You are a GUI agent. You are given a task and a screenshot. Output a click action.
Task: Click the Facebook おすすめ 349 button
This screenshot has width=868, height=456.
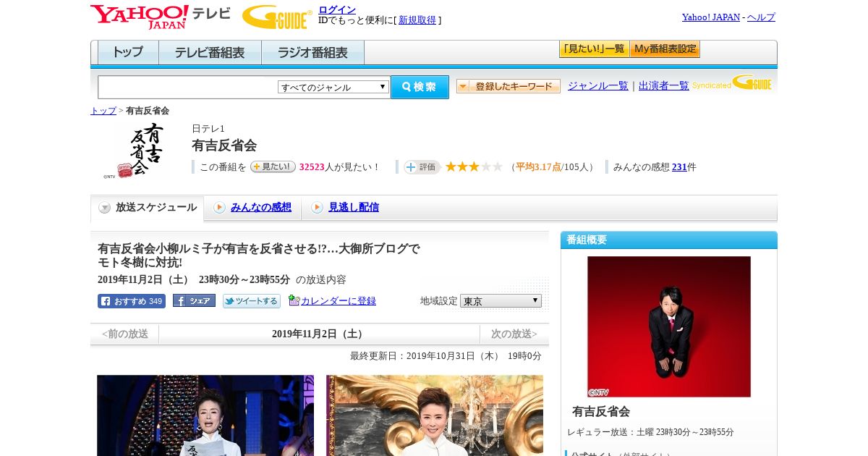coord(132,301)
